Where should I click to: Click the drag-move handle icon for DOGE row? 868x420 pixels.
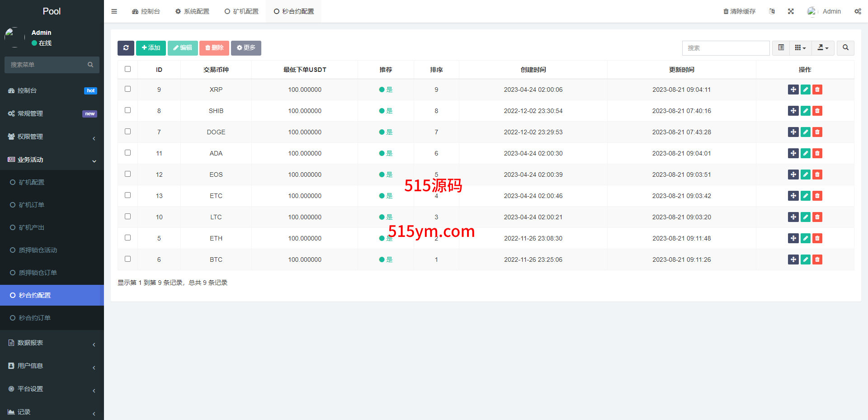pos(793,132)
